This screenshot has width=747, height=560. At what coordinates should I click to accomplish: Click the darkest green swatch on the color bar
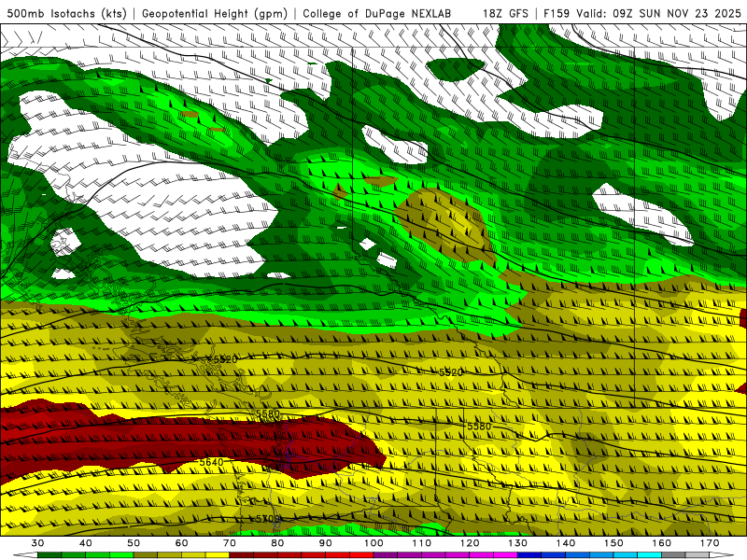(49, 555)
